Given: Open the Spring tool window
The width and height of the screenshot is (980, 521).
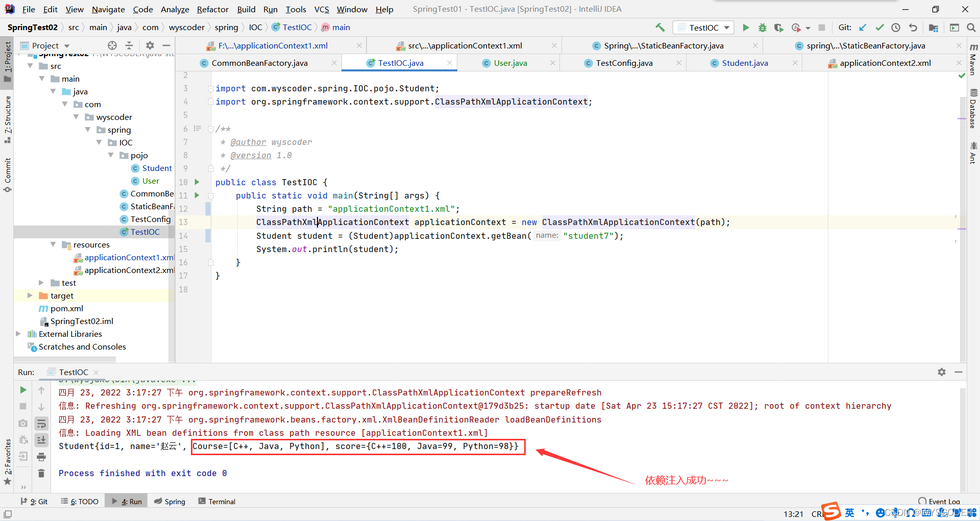Looking at the screenshot, I should [x=170, y=502].
